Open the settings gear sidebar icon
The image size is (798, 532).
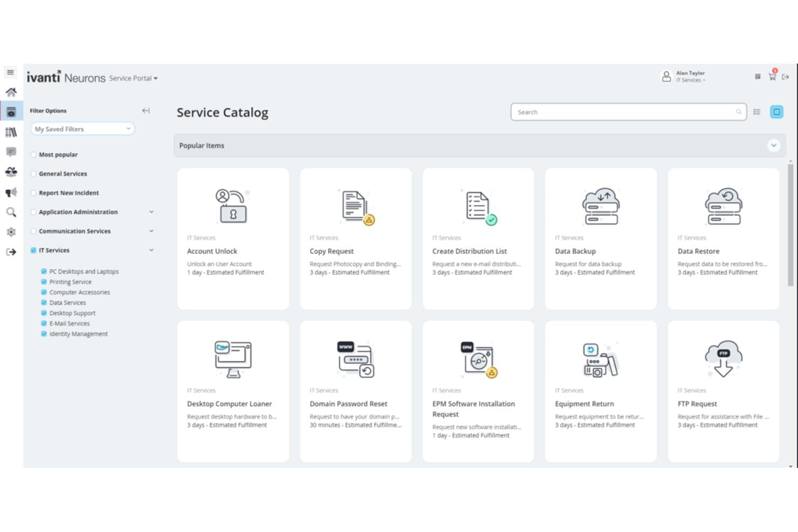tap(11, 232)
